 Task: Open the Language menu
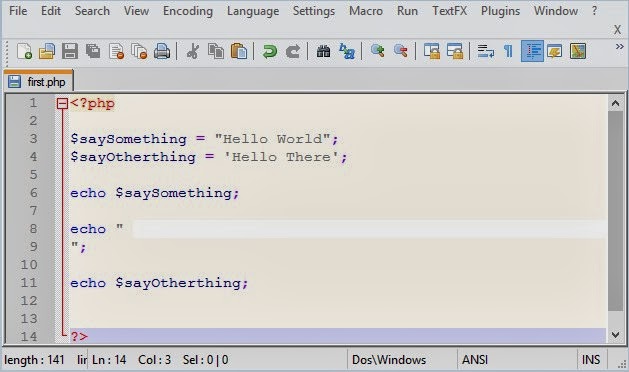(253, 11)
